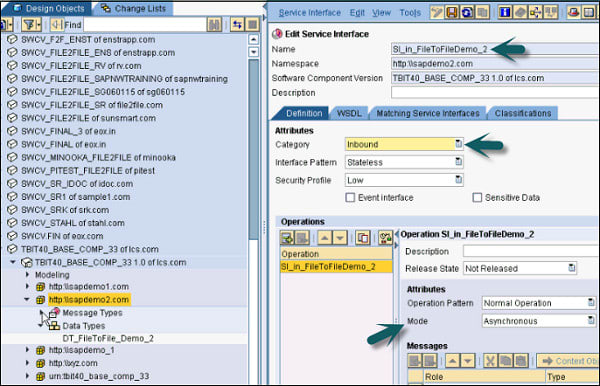Image resolution: width=600 pixels, height=386 pixels.
Task: Expand the Modeling tree node
Action: pos(27,274)
